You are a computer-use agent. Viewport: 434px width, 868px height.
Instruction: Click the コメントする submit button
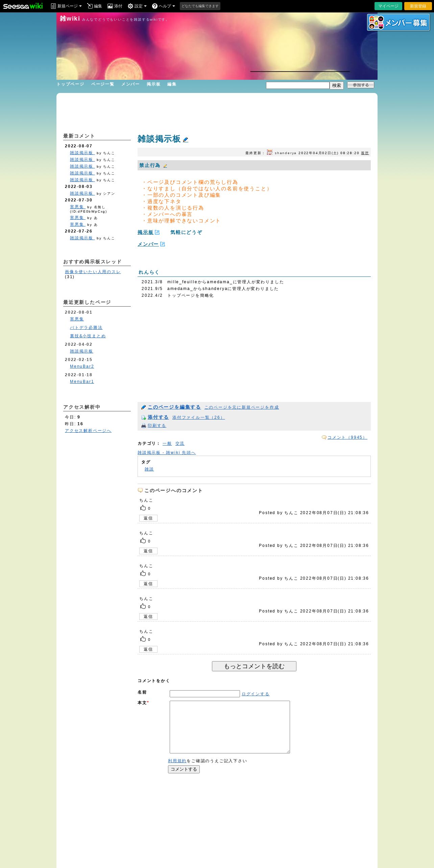(184, 769)
